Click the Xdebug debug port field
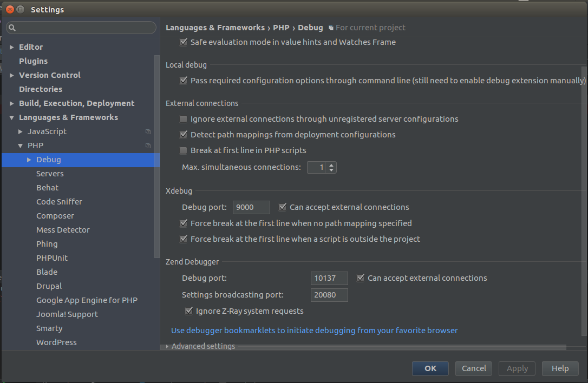The height and width of the screenshot is (383, 588). click(251, 207)
